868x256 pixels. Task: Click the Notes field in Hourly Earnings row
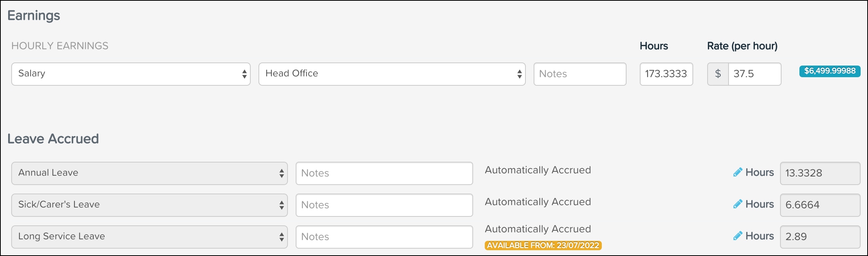[x=579, y=74]
